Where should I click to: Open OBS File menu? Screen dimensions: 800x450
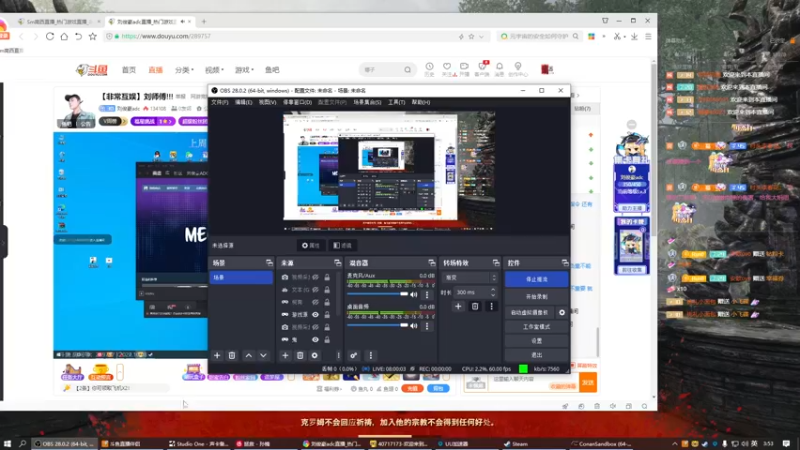click(220, 103)
